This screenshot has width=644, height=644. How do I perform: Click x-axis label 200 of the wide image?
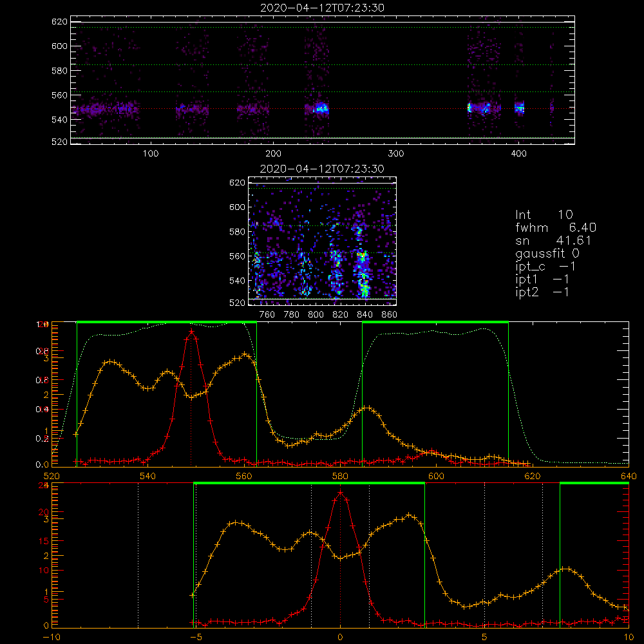[x=273, y=154]
